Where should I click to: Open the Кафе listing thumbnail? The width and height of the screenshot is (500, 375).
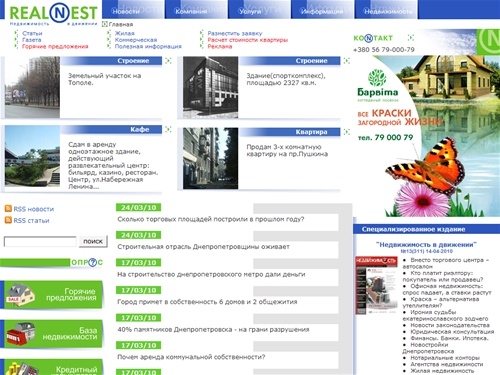32,156
